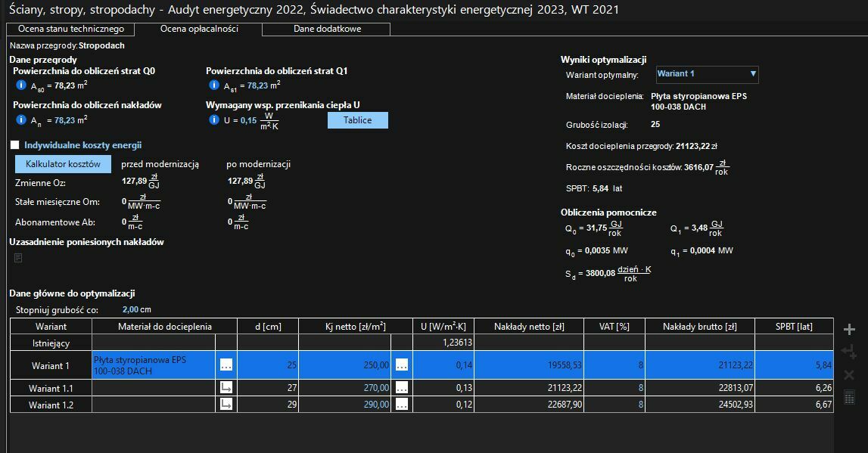The image size is (868, 453).
Task: Open the Dane dodatkowe tab
Action: coord(327,29)
